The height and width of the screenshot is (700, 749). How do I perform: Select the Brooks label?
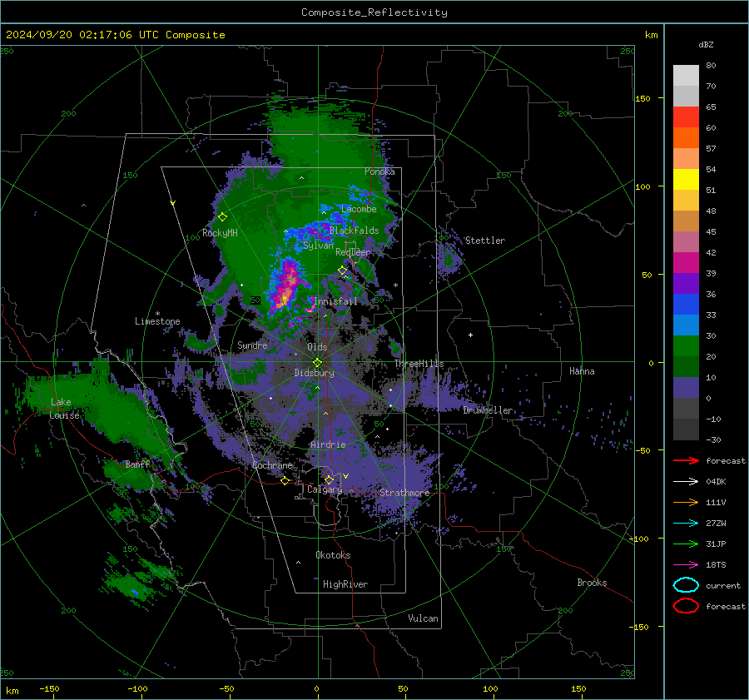pos(592,583)
